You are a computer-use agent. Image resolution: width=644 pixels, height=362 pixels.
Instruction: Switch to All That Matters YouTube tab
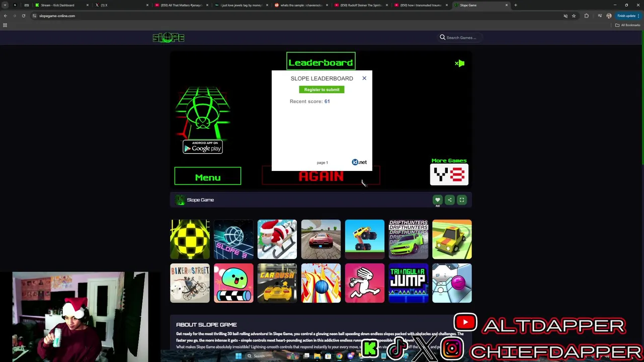click(181, 5)
